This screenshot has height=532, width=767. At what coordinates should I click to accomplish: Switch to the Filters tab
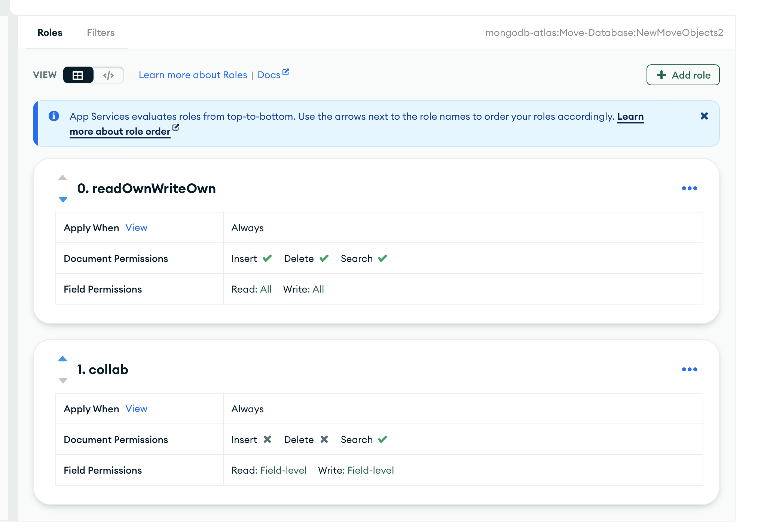(x=101, y=33)
